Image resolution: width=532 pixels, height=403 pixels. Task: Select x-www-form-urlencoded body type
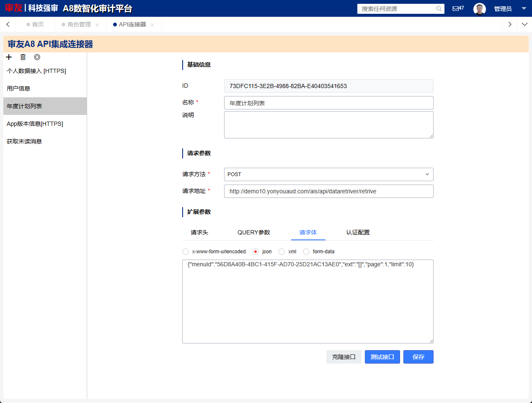click(186, 252)
